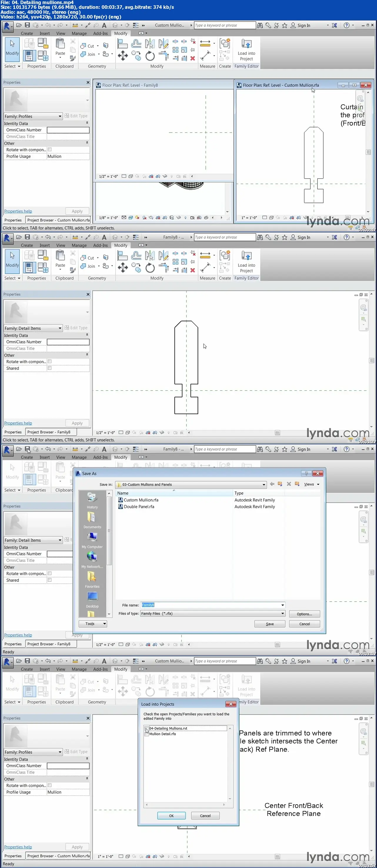Open the Save in folder dropdown
The height and width of the screenshot is (868, 377).
point(264,484)
